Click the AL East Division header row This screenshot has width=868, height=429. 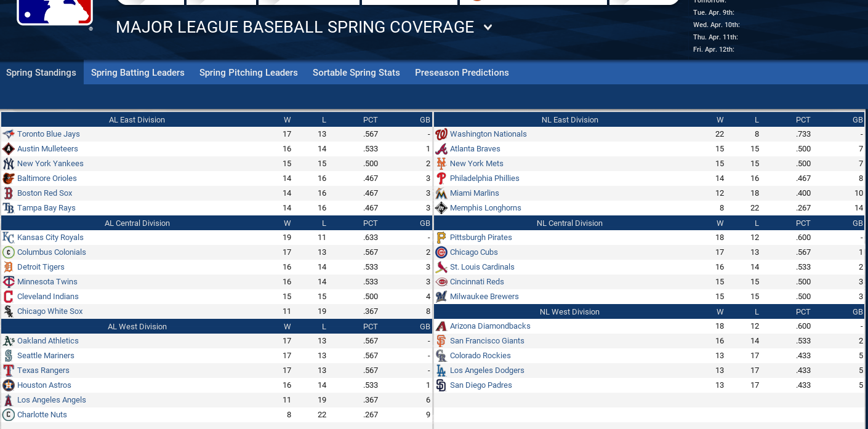137,120
